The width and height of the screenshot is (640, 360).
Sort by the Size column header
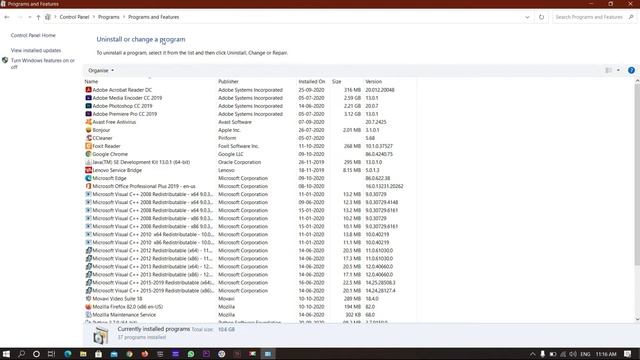[347, 82]
